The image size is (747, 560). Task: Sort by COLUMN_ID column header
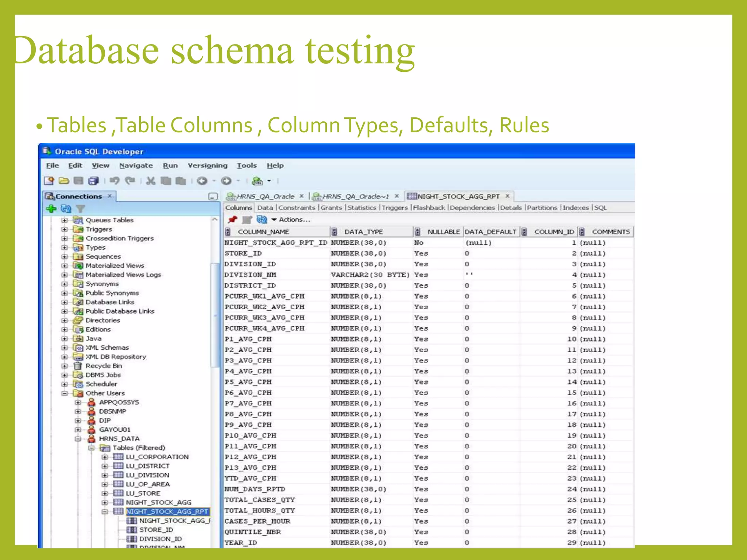coord(549,232)
